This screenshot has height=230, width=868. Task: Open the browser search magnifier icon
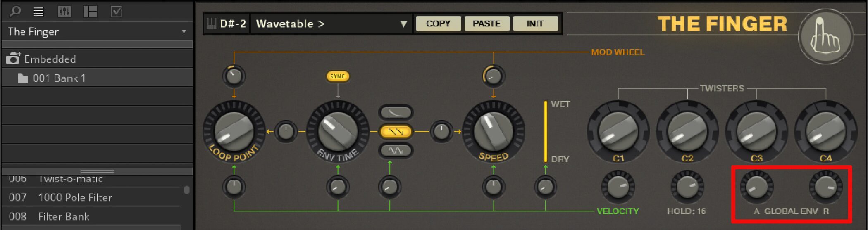tap(15, 11)
